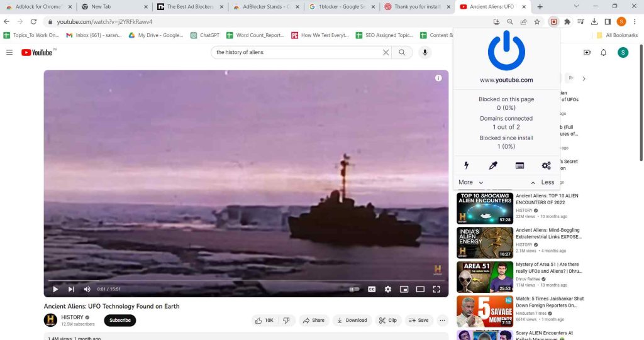The image size is (644, 340).
Task: Click the YouTube logo
Action: click(x=36, y=53)
